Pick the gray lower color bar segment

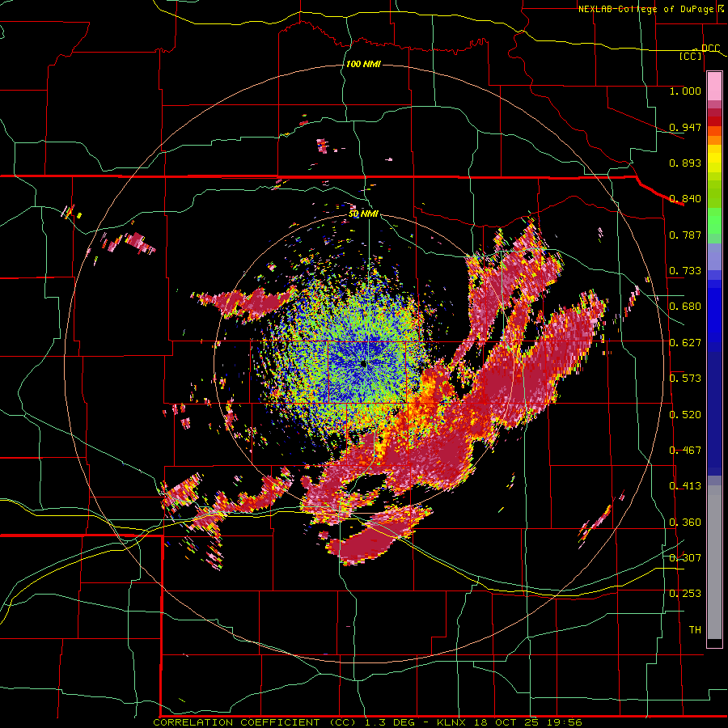coord(714,562)
